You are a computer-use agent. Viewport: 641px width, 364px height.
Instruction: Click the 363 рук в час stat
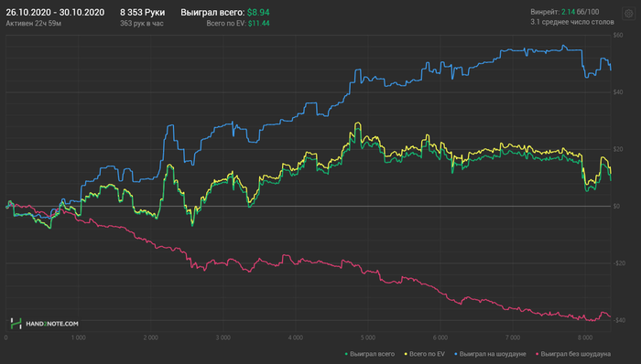click(x=141, y=23)
